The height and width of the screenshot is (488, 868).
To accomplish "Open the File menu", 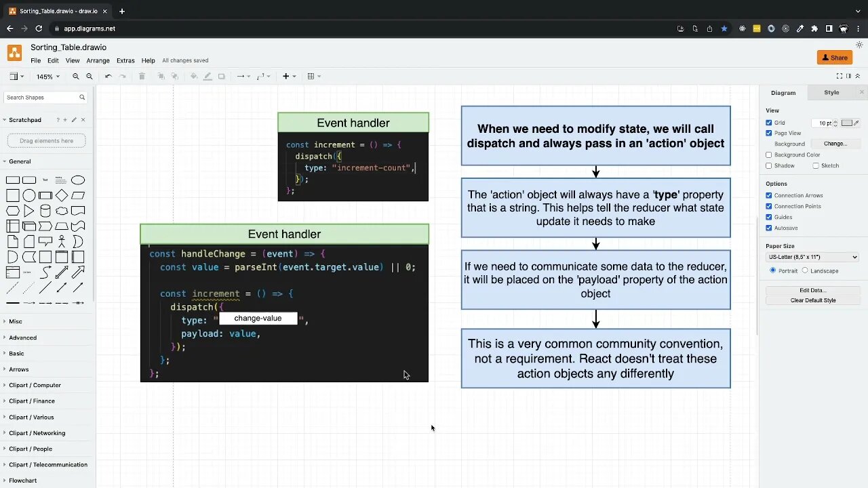I will click(x=35, y=61).
